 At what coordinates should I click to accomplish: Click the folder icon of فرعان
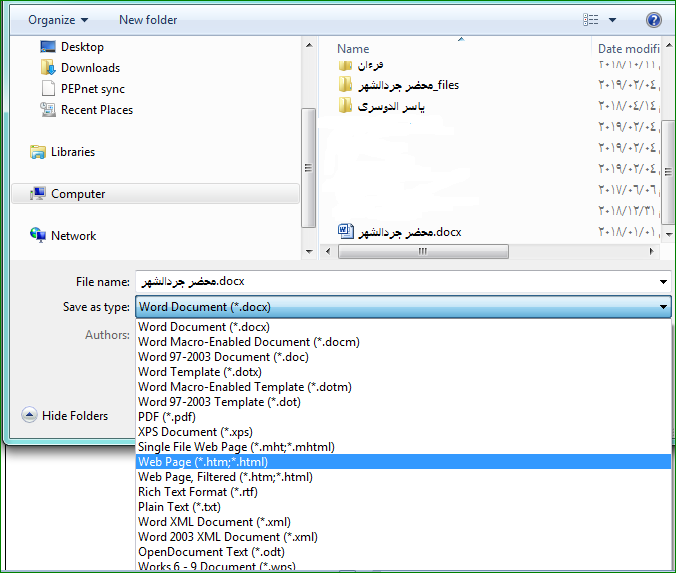(x=345, y=65)
